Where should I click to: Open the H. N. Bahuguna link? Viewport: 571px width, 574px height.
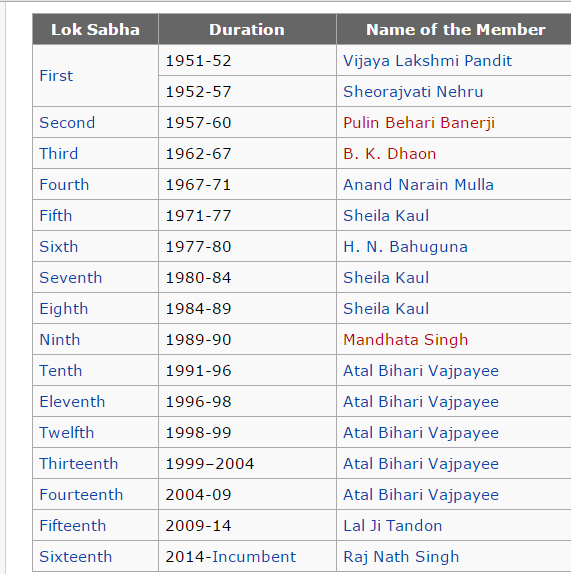pos(406,247)
